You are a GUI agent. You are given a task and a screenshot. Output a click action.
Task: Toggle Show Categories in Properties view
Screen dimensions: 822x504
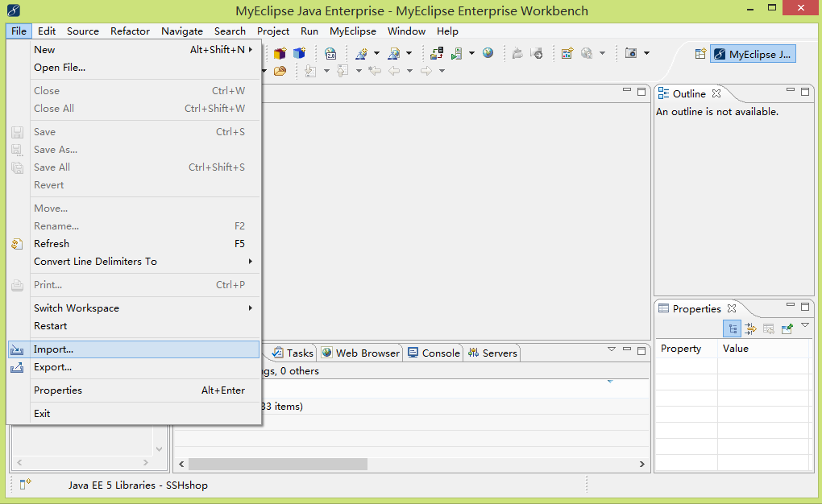[x=733, y=328]
